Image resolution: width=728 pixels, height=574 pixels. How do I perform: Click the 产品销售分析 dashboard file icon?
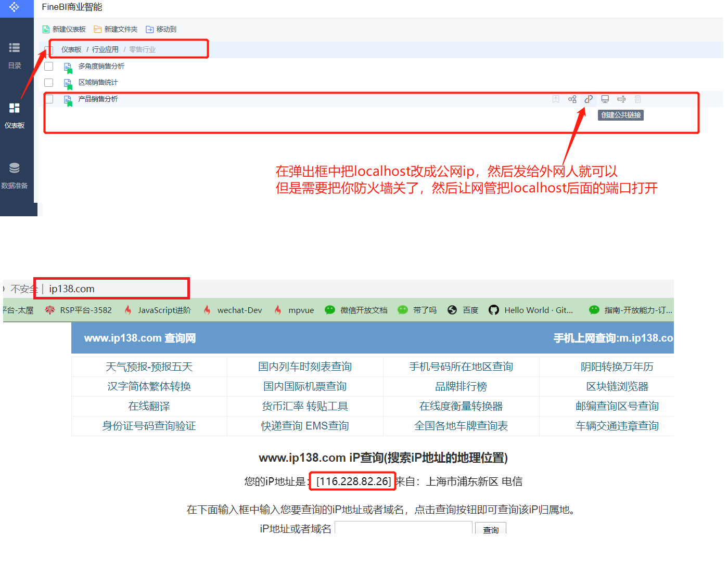click(68, 100)
